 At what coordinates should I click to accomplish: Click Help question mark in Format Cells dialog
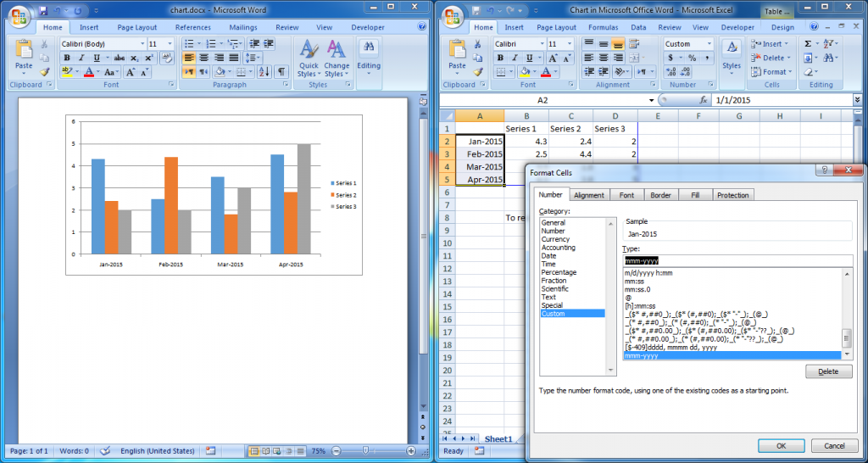point(824,171)
